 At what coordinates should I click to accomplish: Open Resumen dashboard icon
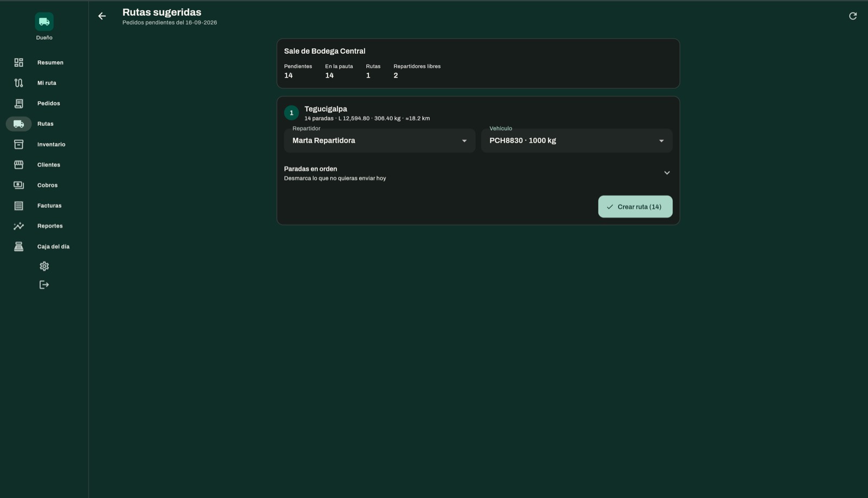(x=19, y=62)
